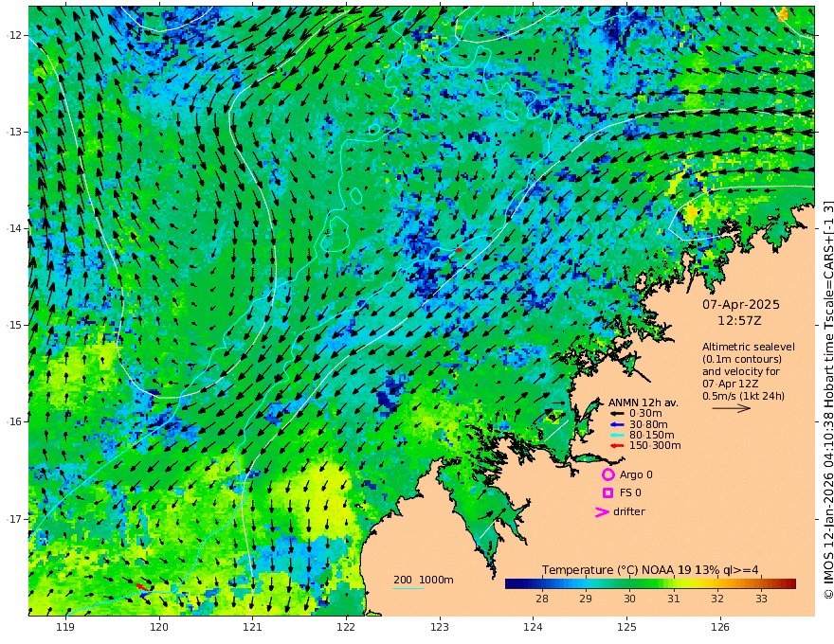Click the FS 0 legend label
Screen dimensions: 834x644
pos(630,493)
